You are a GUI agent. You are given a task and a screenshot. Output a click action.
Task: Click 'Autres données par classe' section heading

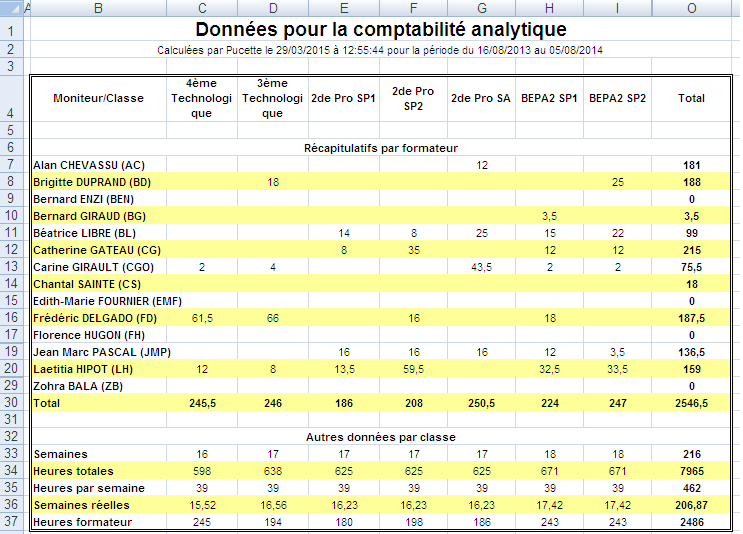[x=381, y=437]
